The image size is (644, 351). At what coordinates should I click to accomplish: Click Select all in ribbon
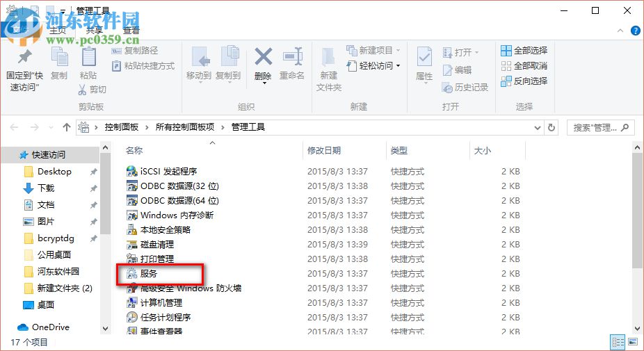click(x=524, y=51)
